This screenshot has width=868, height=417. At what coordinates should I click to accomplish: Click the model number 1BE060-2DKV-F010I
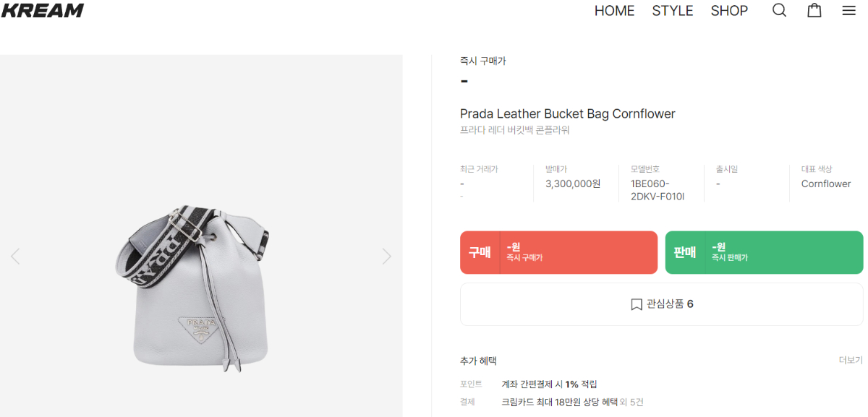click(658, 189)
